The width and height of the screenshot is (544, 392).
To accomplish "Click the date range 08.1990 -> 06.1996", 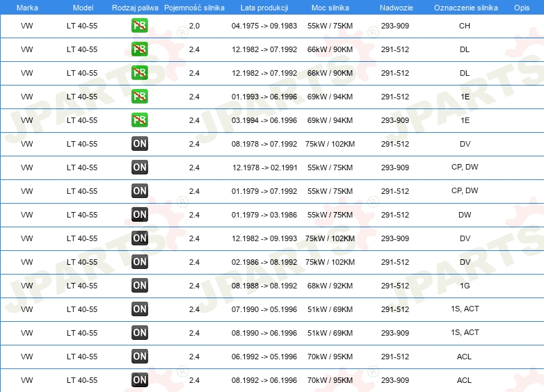I will 264,333.
